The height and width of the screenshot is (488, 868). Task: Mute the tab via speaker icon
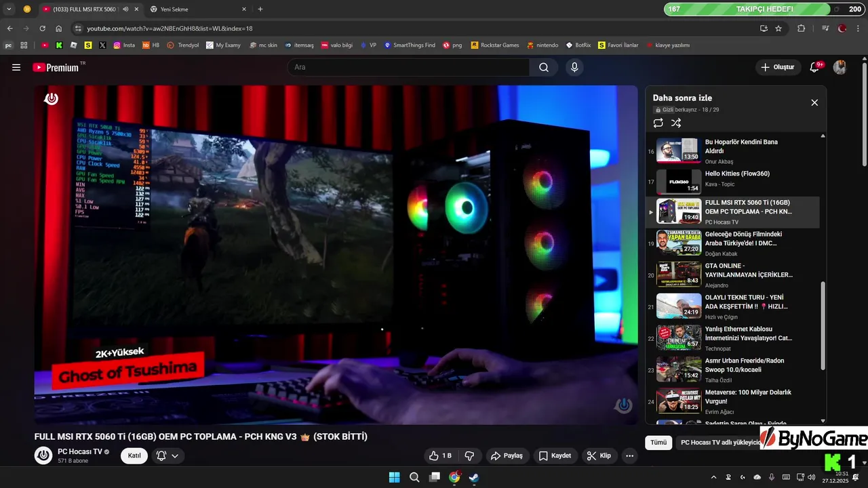coord(125,9)
